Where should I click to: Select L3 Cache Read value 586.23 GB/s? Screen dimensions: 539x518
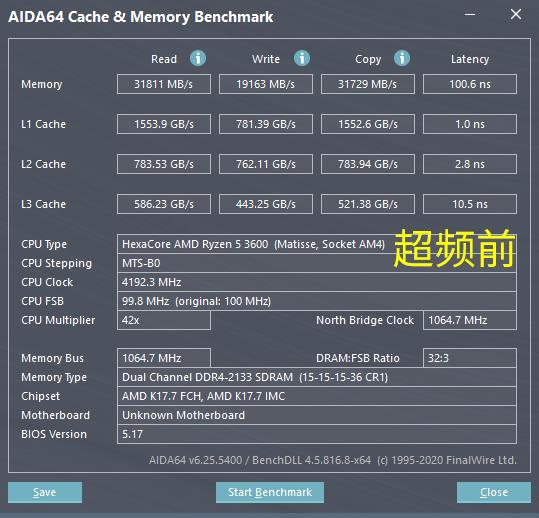point(164,204)
